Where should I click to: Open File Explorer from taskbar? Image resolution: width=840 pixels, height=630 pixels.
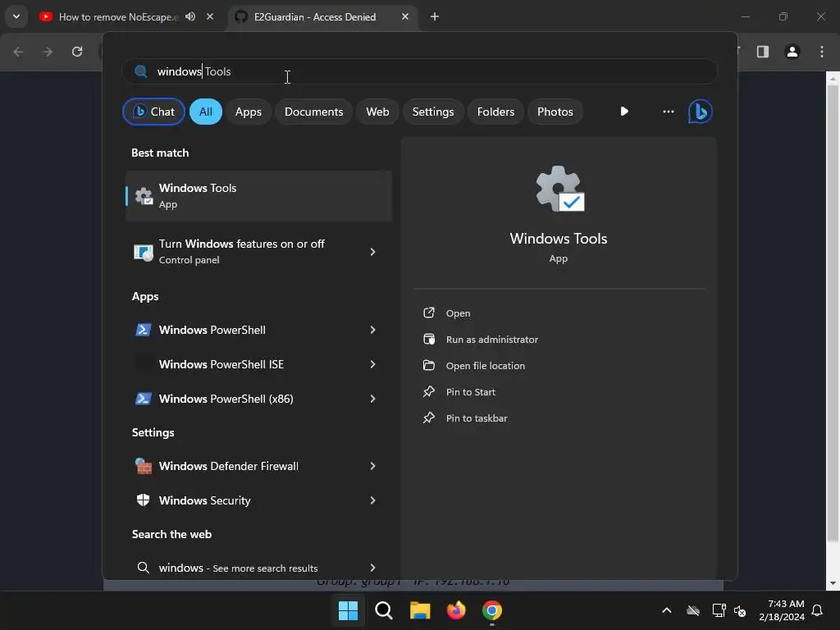coord(420,610)
